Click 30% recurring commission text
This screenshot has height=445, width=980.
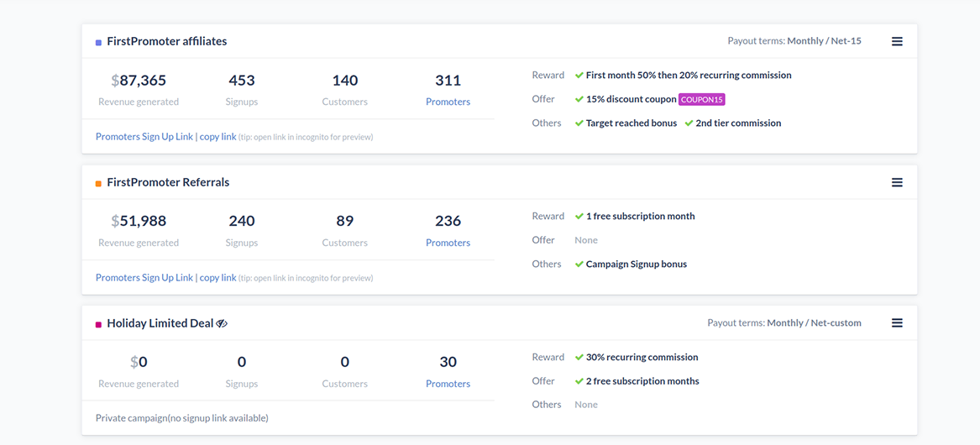point(642,358)
